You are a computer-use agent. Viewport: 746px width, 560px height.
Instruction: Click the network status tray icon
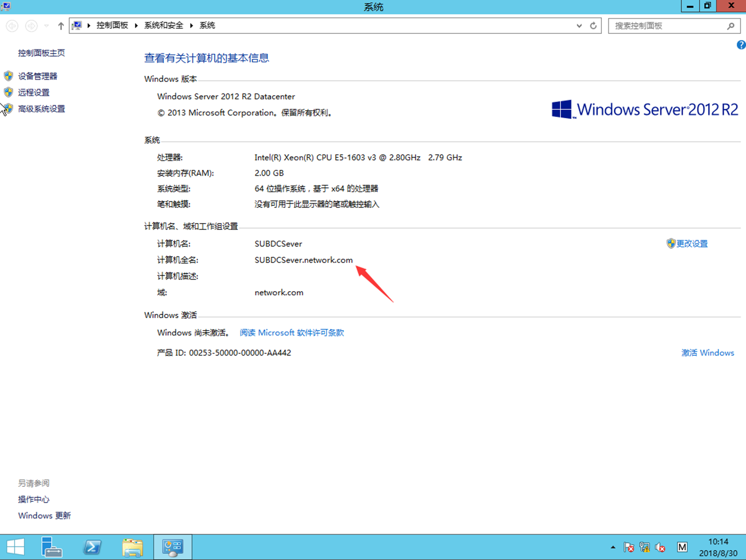coord(645,547)
